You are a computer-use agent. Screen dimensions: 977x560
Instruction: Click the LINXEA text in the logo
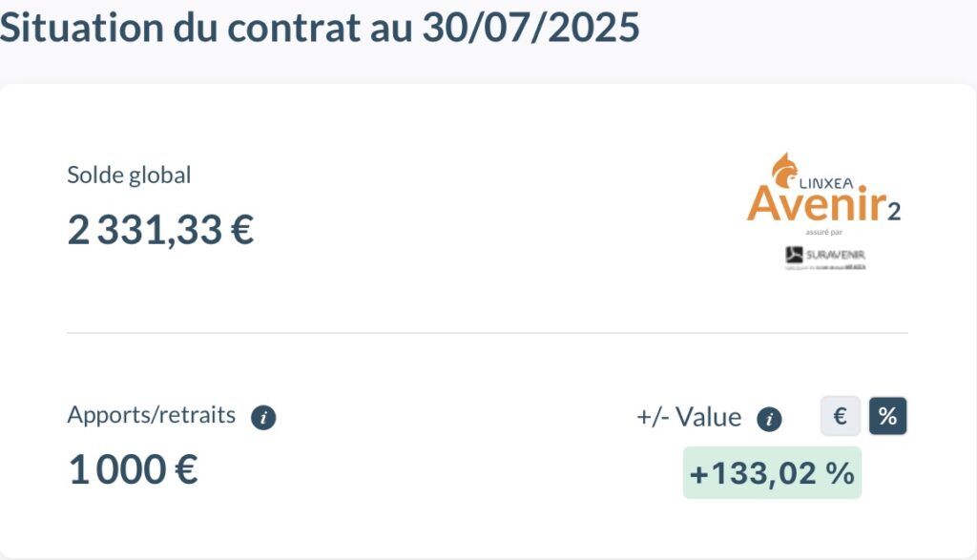click(826, 183)
